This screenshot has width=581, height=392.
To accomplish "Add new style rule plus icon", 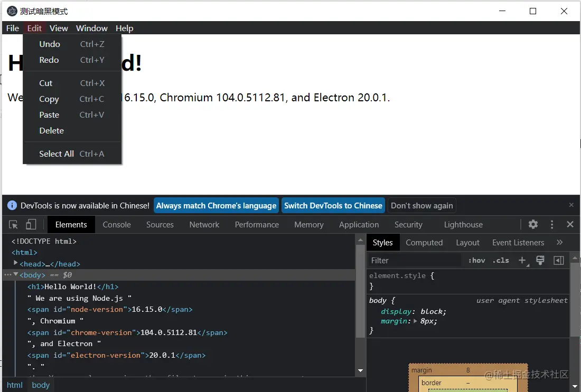I will [522, 261].
